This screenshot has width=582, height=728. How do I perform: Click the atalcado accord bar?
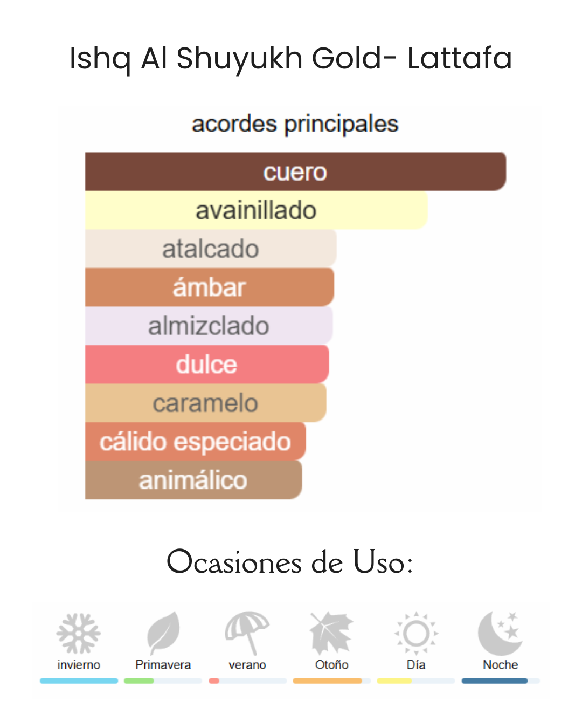click(211, 249)
